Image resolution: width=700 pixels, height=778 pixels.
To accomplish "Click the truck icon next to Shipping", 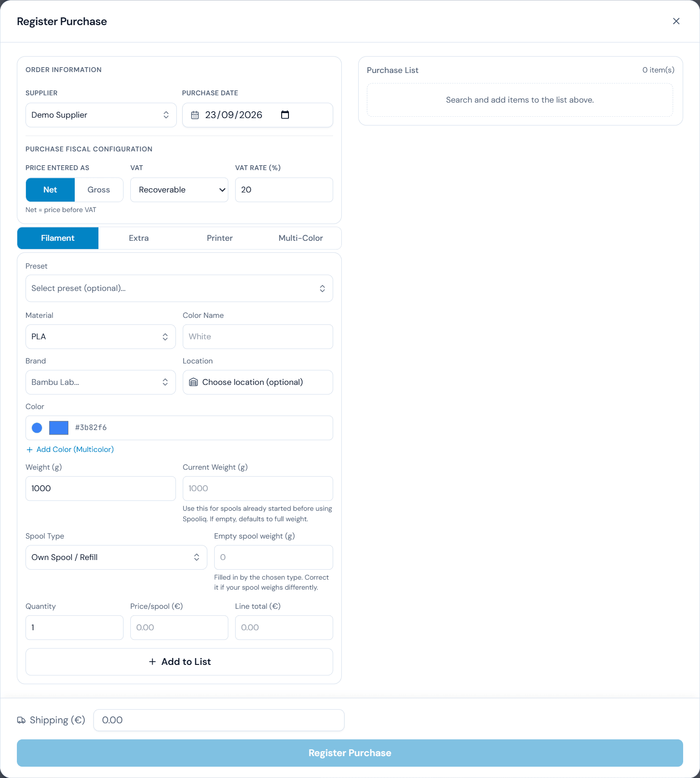I will (x=21, y=720).
